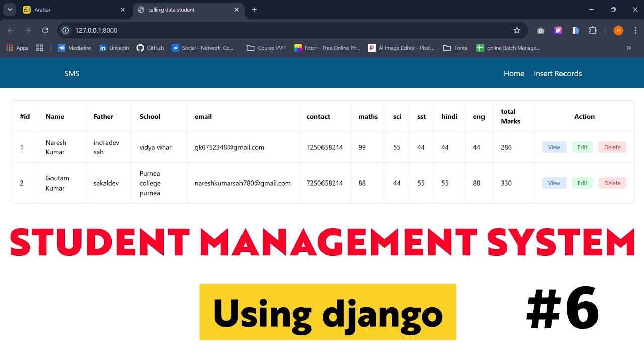The image size is (644, 362).
Task: Bookmark this page with star icon
Action: [x=517, y=30]
